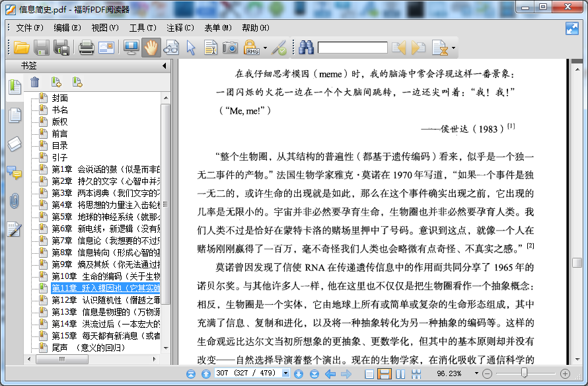588x386 pixels.
Task: Select the 封面 bookmark
Action: point(60,98)
